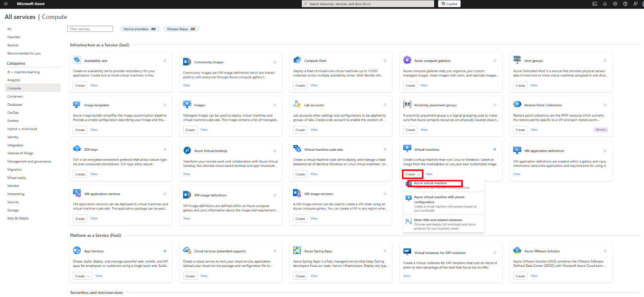Click the Availability sets service icon

(77, 60)
